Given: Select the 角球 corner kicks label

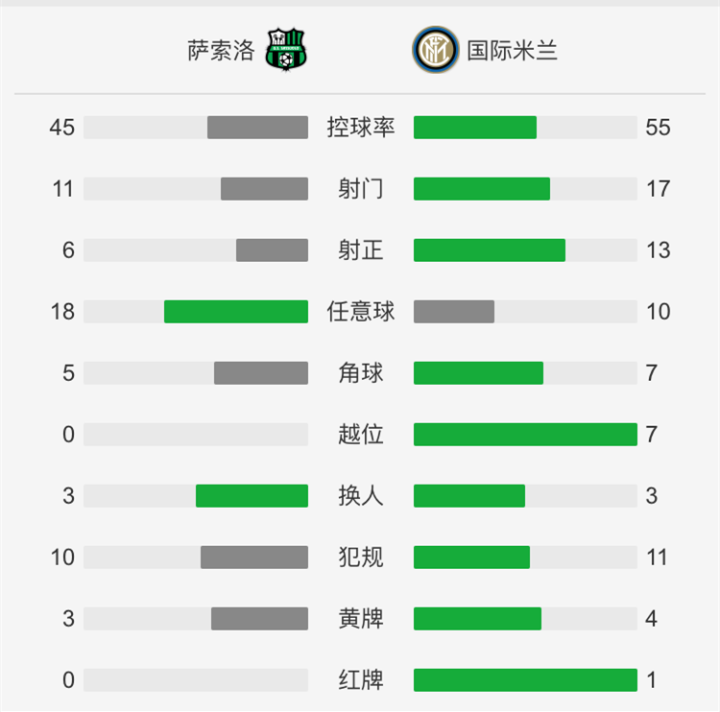Looking at the screenshot, I should click(x=360, y=373).
